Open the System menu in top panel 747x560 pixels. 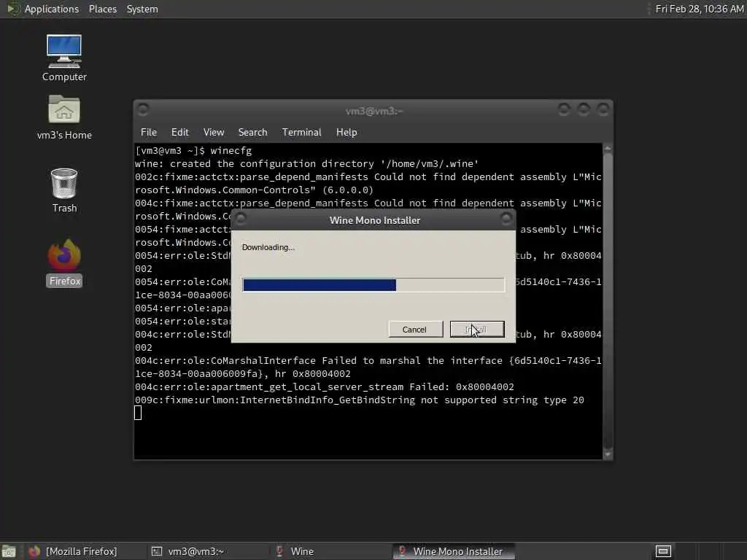point(142,9)
